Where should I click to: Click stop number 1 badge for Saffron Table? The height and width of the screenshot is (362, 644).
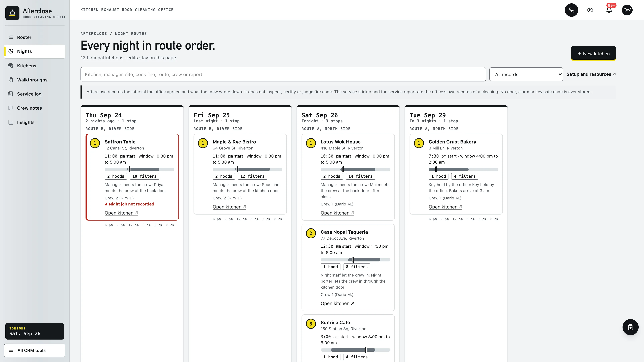pyautogui.click(x=95, y=143)
